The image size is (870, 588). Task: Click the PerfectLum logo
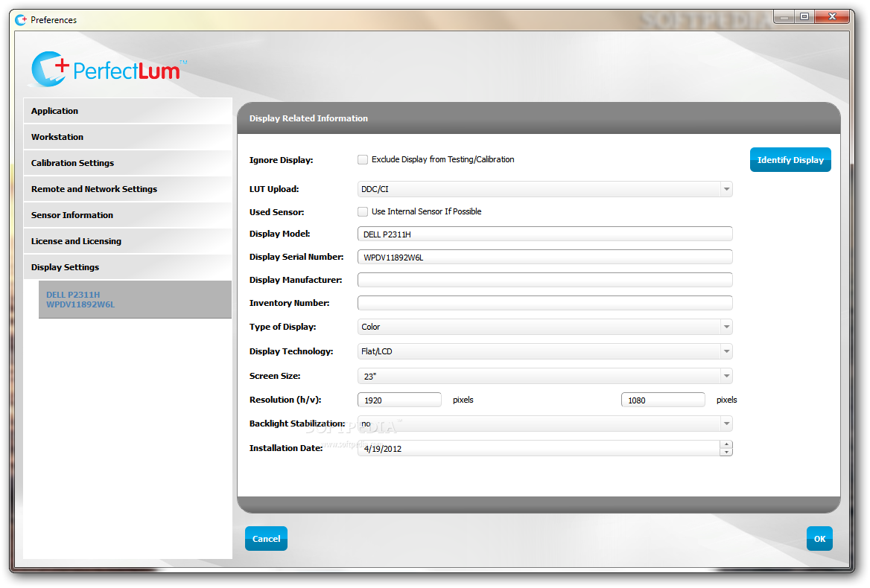(x=107, y=69)
